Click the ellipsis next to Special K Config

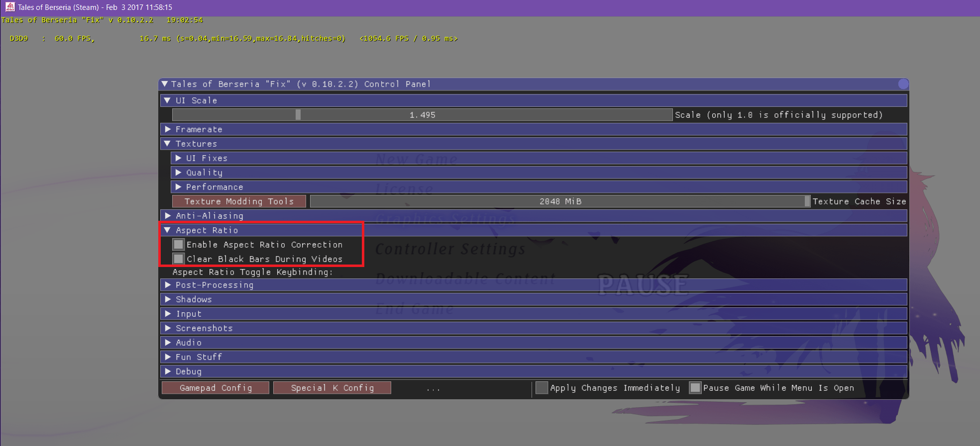[x=433, y=389]
